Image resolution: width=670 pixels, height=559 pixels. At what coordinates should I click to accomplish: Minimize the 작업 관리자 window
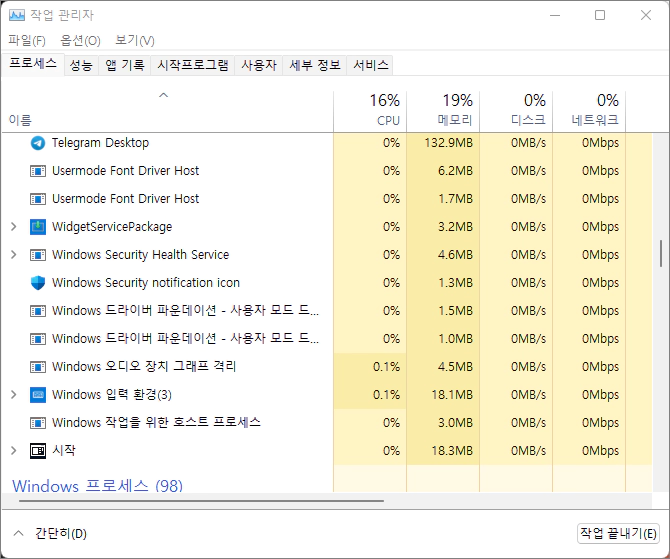click(x=555, y=15)
